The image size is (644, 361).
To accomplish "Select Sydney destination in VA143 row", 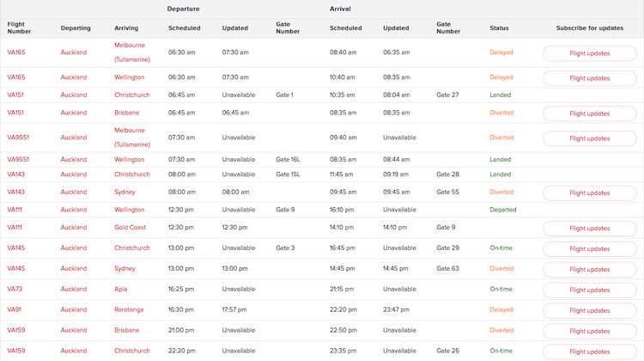I will pyautogui.click(x=125, y=192).
